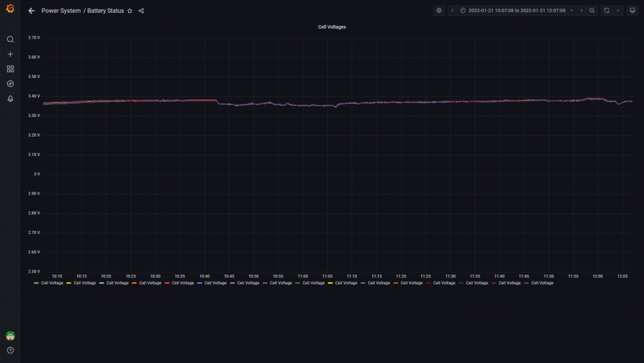
Task: Refresh the dashboard
Action: coord(607,11)
